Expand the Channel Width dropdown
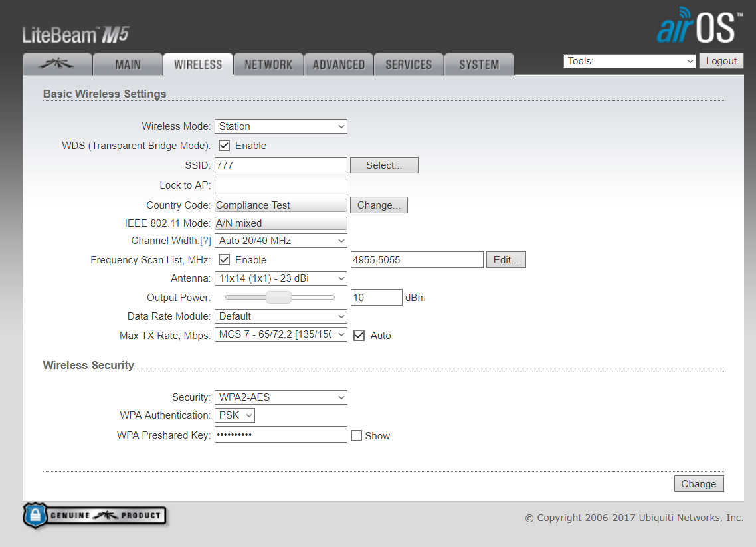This screenshot has height=547, width=756. click(281, 241)
